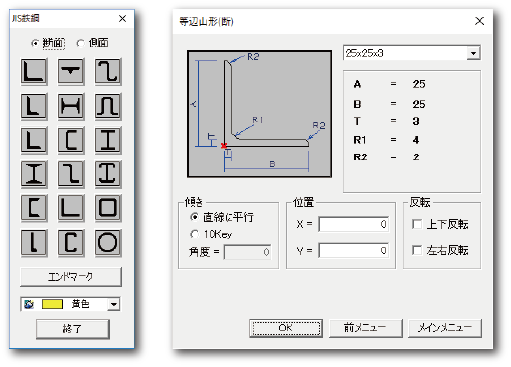Select the hat-shaped section icon
The width and height of the screenshot is (511, 367).
[x=108, y=106]
